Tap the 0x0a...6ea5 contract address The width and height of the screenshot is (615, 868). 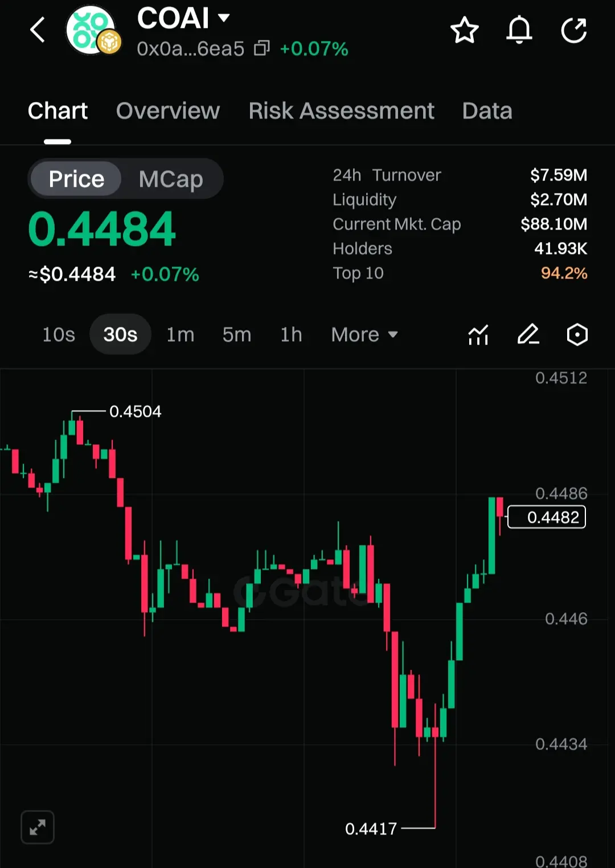[190, 48]
